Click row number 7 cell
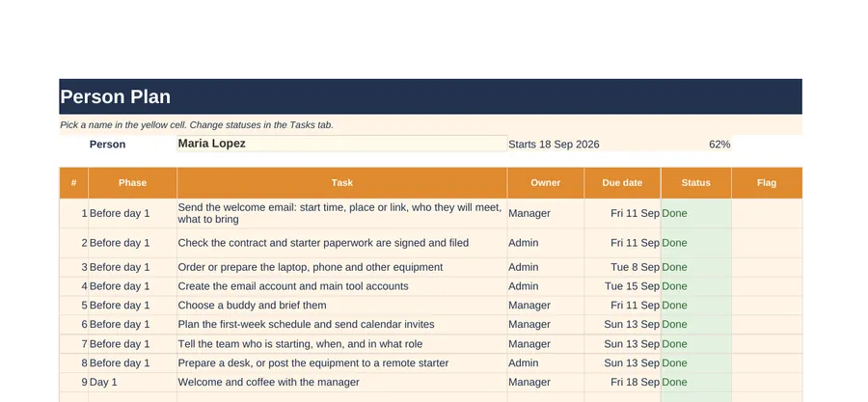Image resolution: width=868 pixels, height=402 pixels. pyautogui.click(x=73, y=344)
